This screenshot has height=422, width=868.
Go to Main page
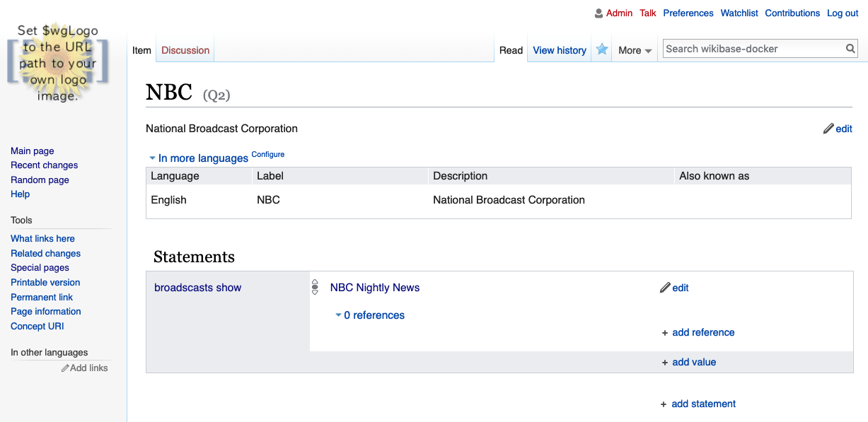click(33, 151)
